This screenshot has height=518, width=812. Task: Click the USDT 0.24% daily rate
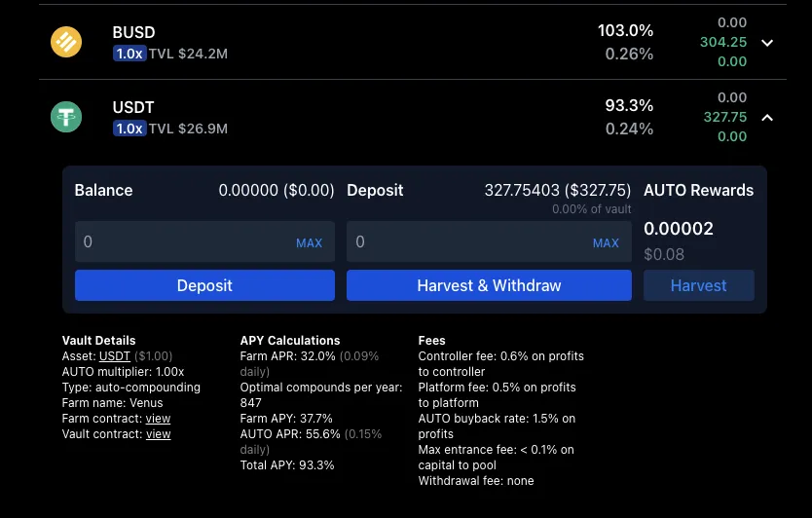pyautogui.click(x=629, y=129)
